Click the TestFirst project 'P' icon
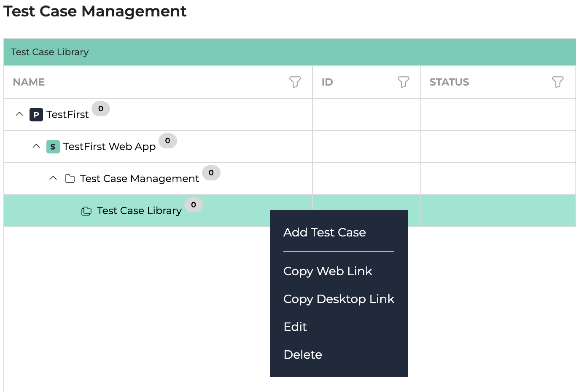The width and height of the screenshot is (576, 392). tap(36, 115)
